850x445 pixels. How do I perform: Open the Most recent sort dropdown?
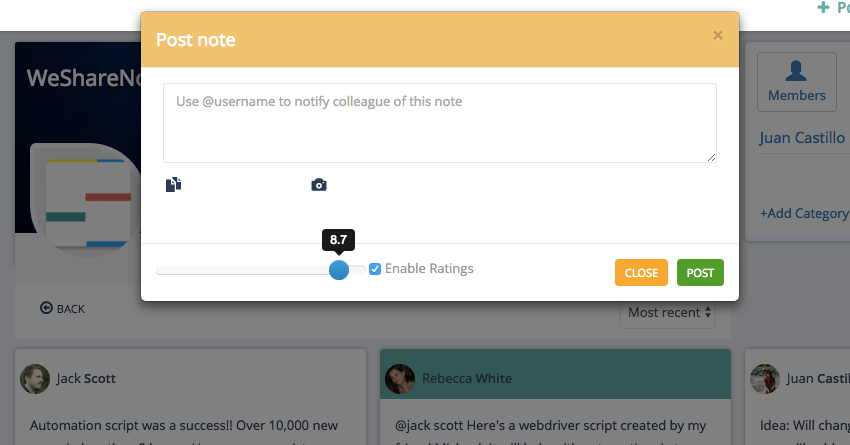point(669,312)
